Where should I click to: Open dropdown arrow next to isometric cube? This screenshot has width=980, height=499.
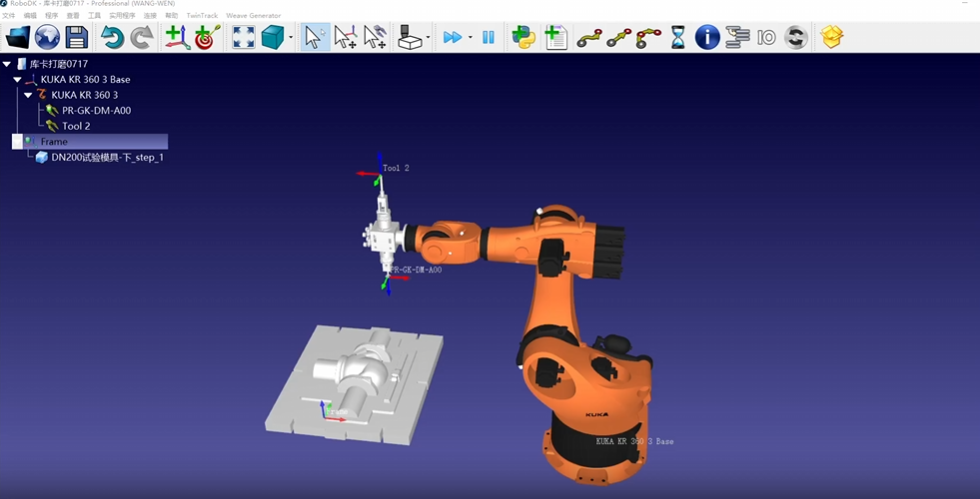[x=291, y=38]
